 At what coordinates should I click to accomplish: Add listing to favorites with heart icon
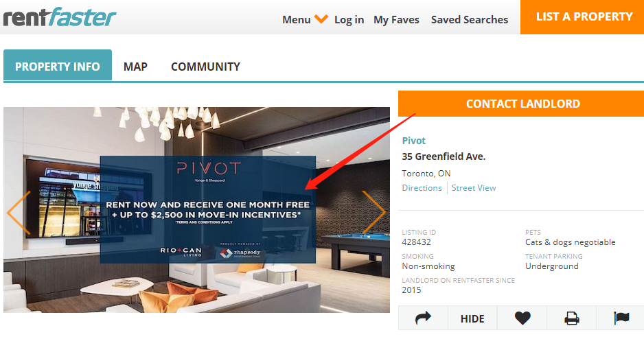[x=522, y=318]
